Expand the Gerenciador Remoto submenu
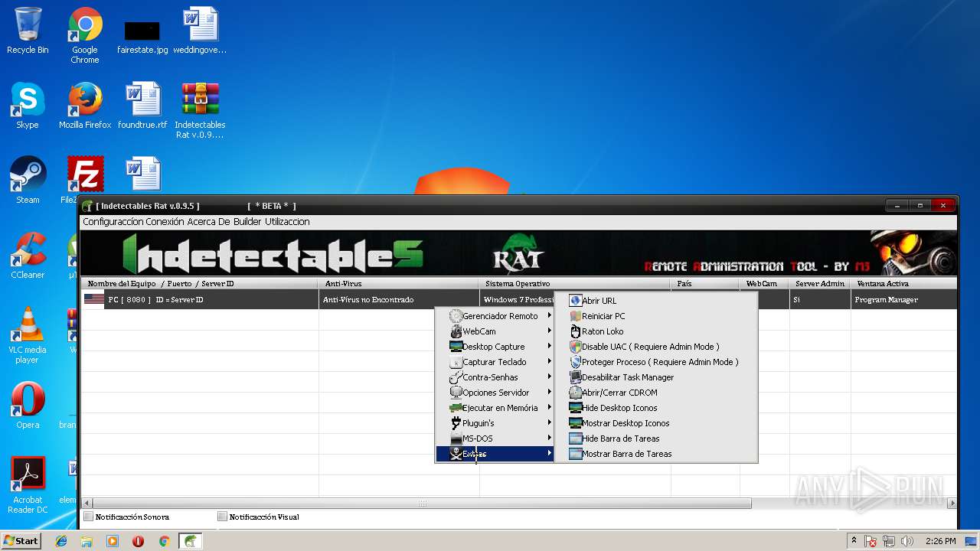The height and width of the screenshot is (551, 980). pos(495,316)
